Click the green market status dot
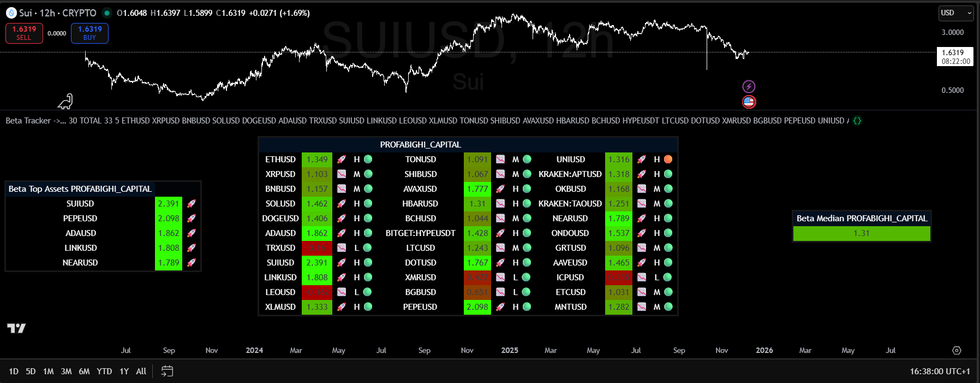The height and width of the screenshot is (383, 980). 107,13
